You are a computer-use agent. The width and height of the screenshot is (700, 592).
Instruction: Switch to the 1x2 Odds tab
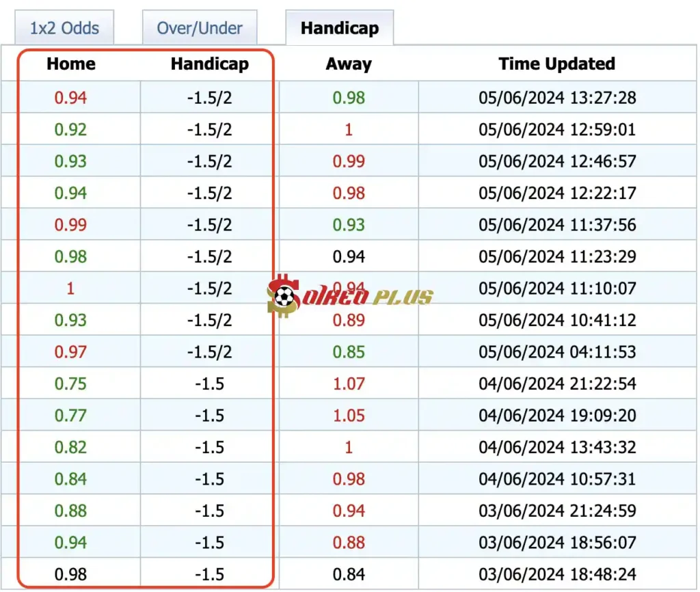(64, 29)
